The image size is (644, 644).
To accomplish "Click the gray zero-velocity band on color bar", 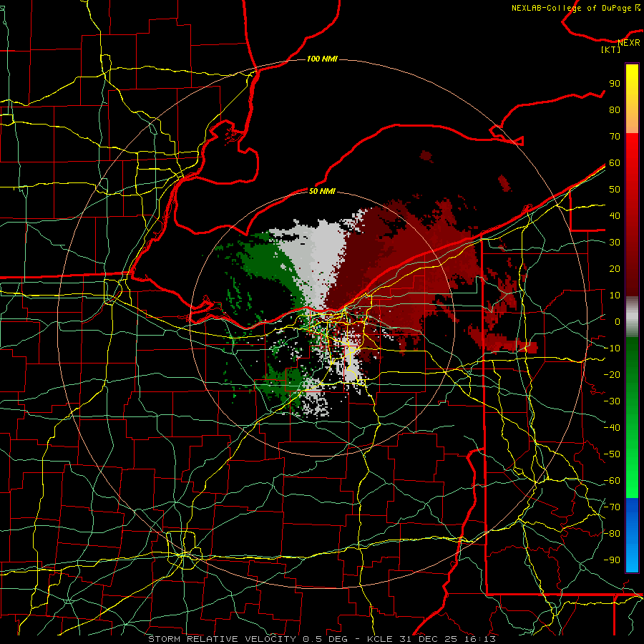I will (x=632, y=317).
